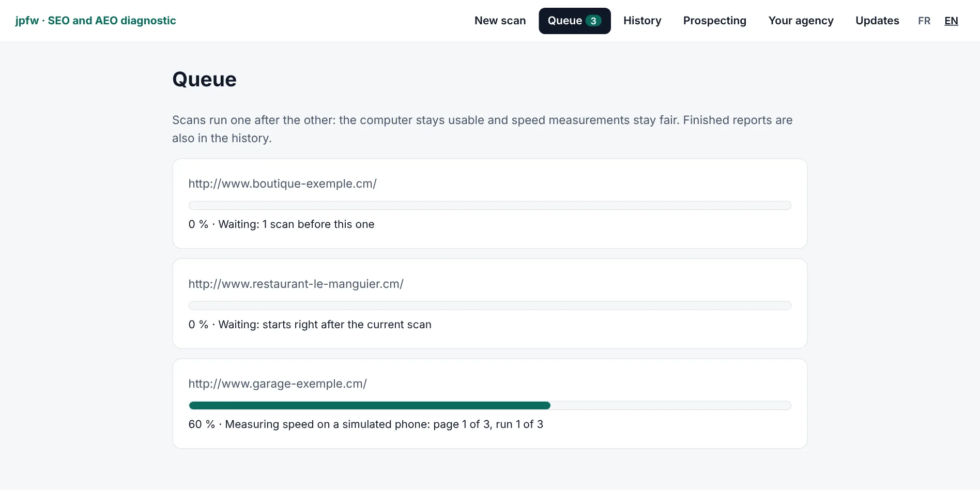Screen dimensions: 980x490
Task: Click the garage-exemple progress bar at 60%
Action: tap(489, 405)
